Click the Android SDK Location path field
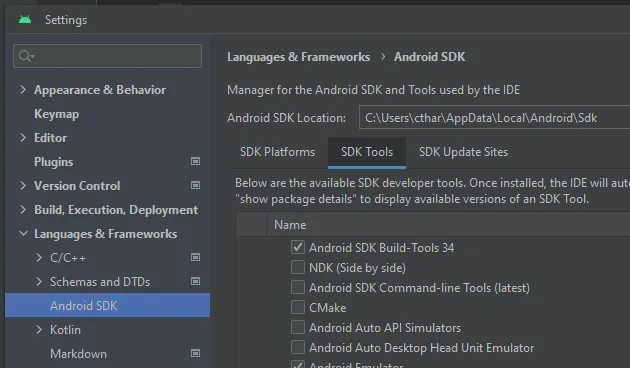 pos(494,118)
